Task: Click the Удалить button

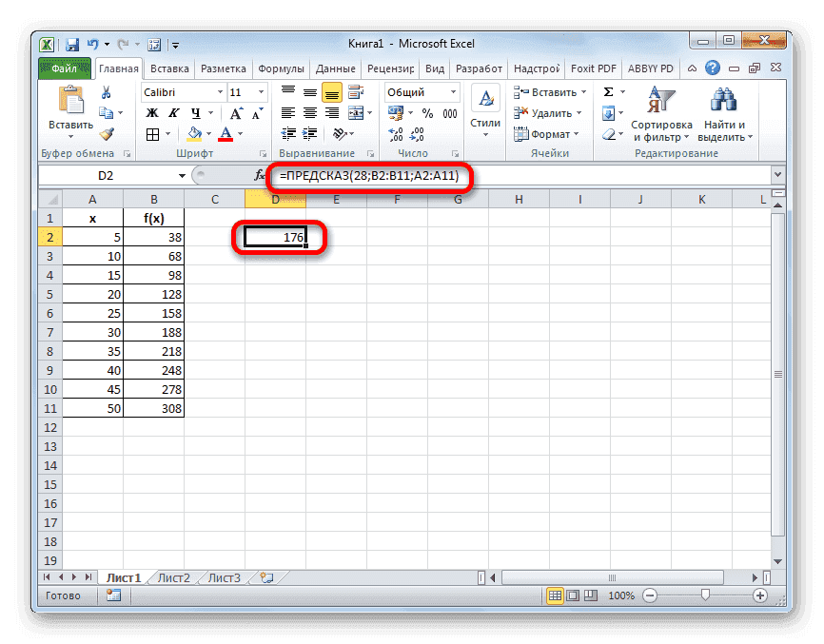Action: point(545,112)
